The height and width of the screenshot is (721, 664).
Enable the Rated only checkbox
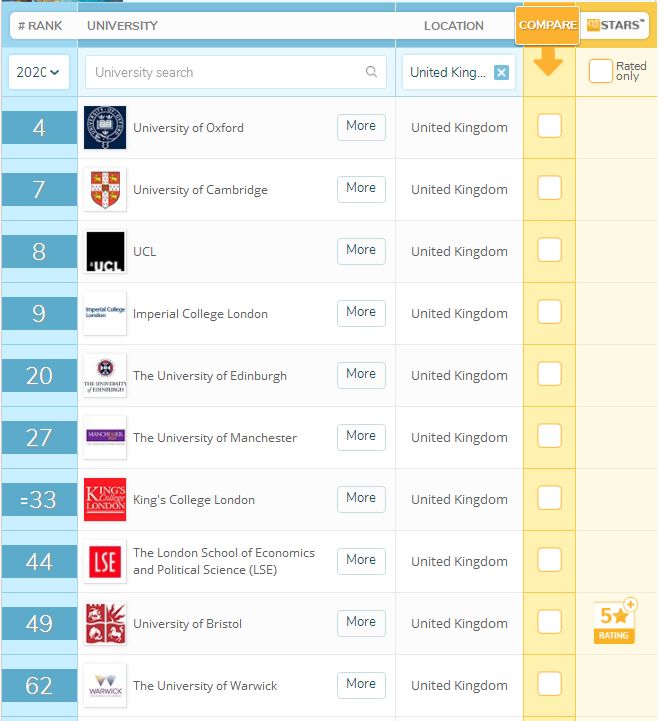coord(601,71)
